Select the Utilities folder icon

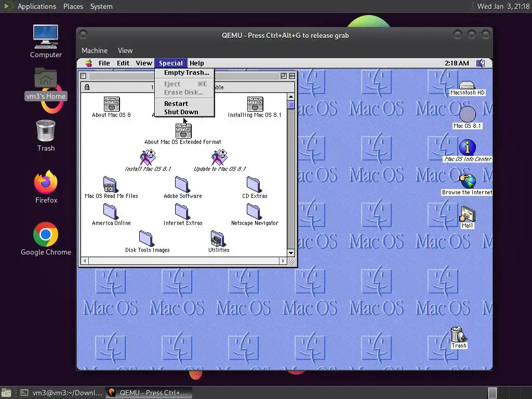(x=218, y=238)
